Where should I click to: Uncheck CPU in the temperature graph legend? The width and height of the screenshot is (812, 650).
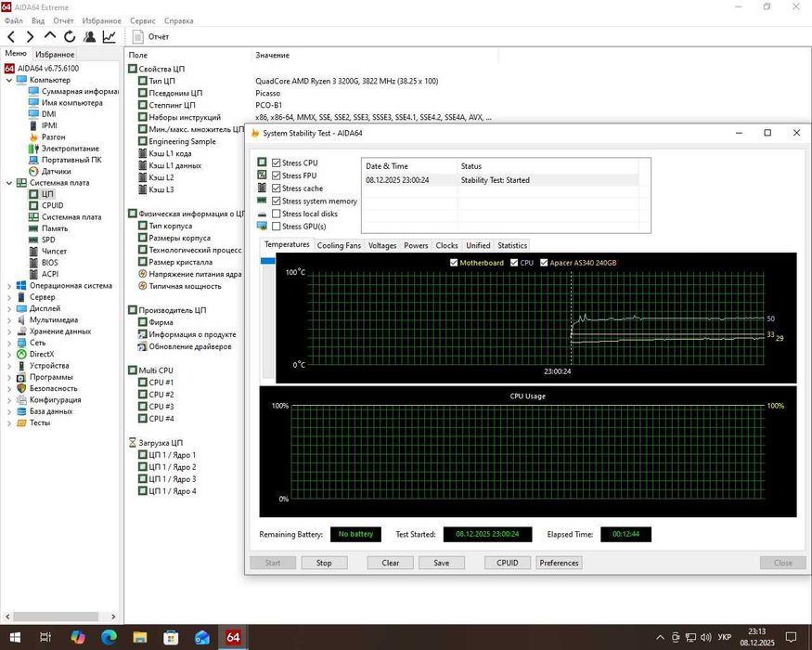click(514, 263)
